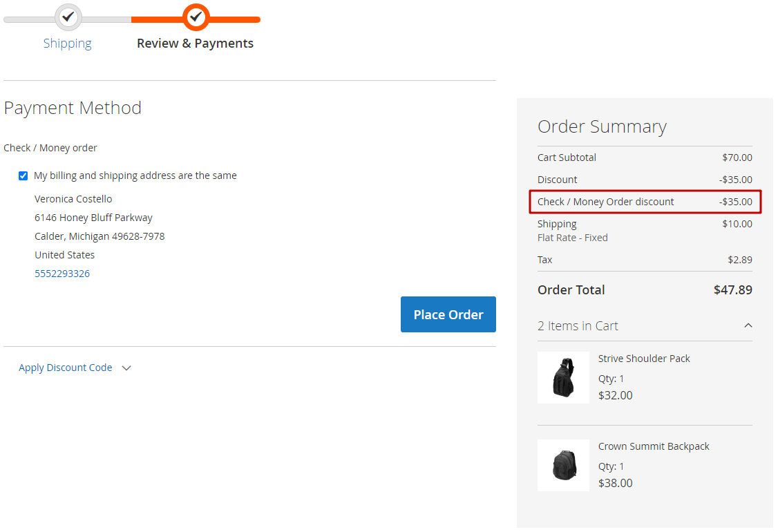Click the Review & Payments checkmark icon

[196, 17]
